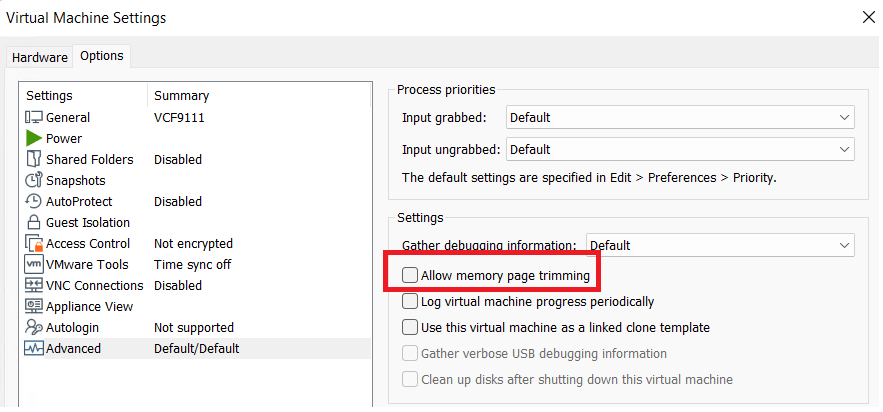Open Gather debugging information dropdown
Screen dimensions: 883x412
(720, 245)
